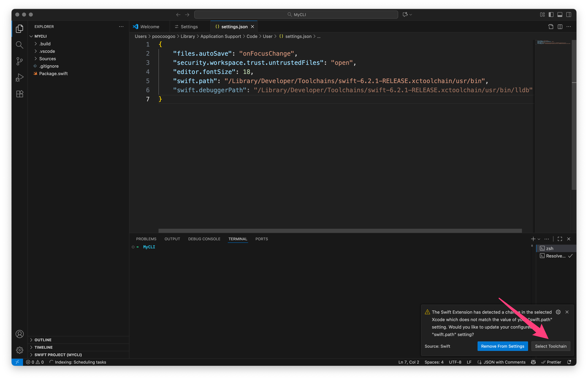Click the Manage gear icon in activity bar
This screenshot has width=588, height=380.
click(x=19, y=350)
